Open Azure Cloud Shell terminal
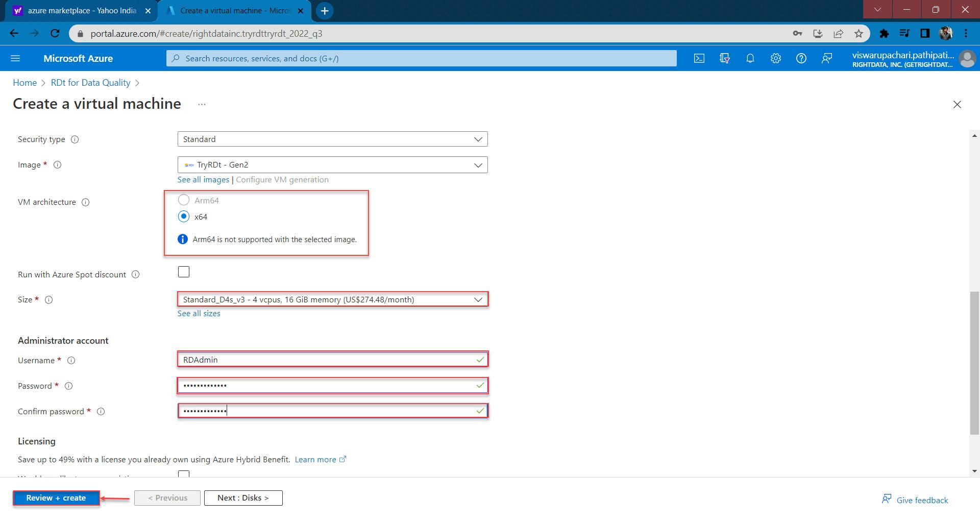980x521 pixels. tap(699, 58)
